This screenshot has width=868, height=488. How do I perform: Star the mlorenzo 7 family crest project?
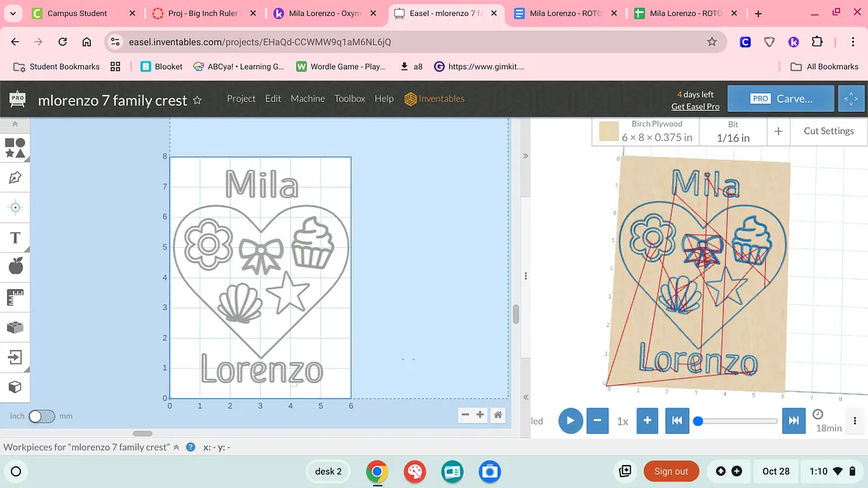(x=197, y=100)
